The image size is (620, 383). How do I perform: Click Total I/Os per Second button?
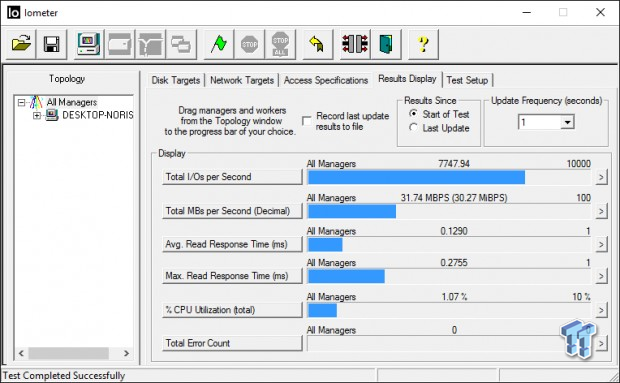pos(232,177)
